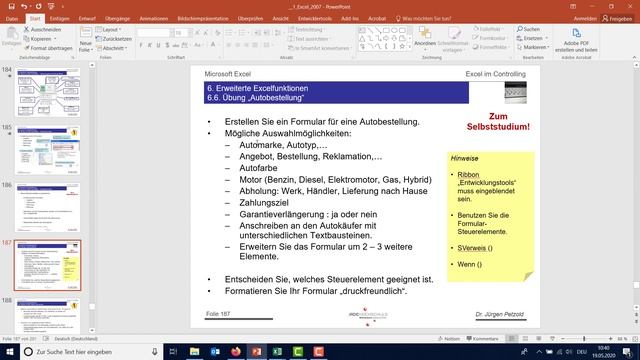Switch to Animationen ribbon tab
The height and width of the screenshot is (360, 640).
tap(153, 19)
